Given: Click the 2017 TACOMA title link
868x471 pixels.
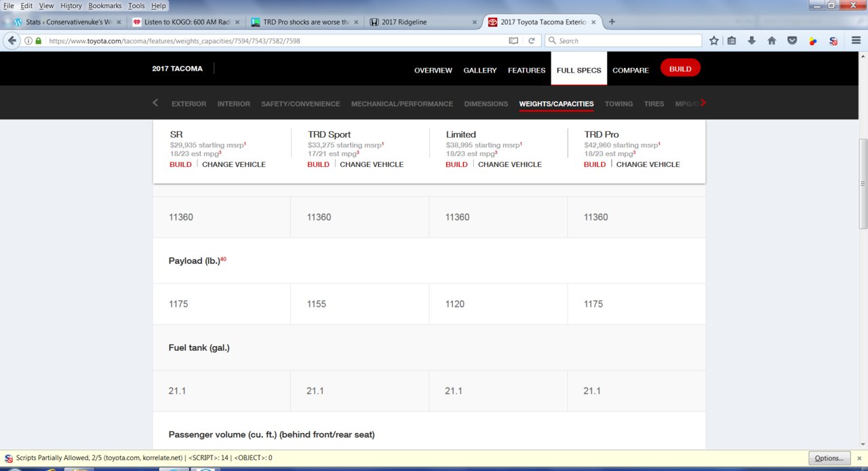Looking at the screenshot, I should coord(177,69).
